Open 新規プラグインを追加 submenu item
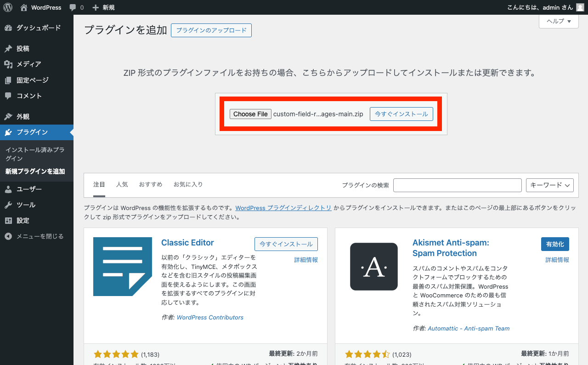Viewport: 588px width, 365px height. [x=35, y=171]
